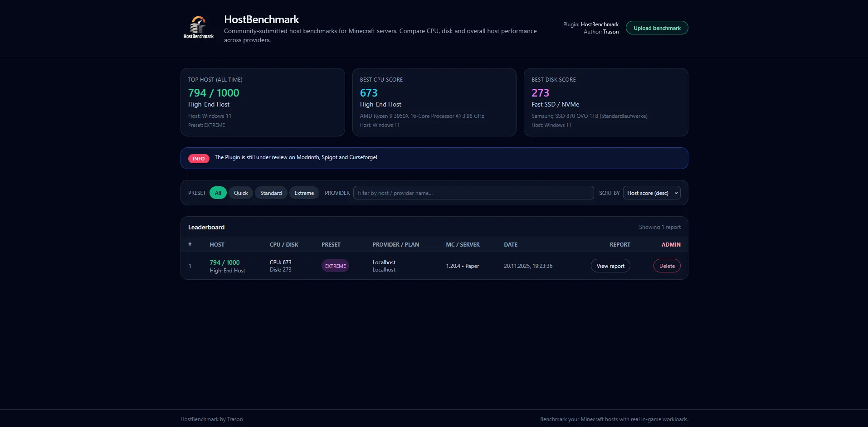
Task: Click the HostBenchmark logo icon
Action: pyautogui.click(x=199, y=28)
